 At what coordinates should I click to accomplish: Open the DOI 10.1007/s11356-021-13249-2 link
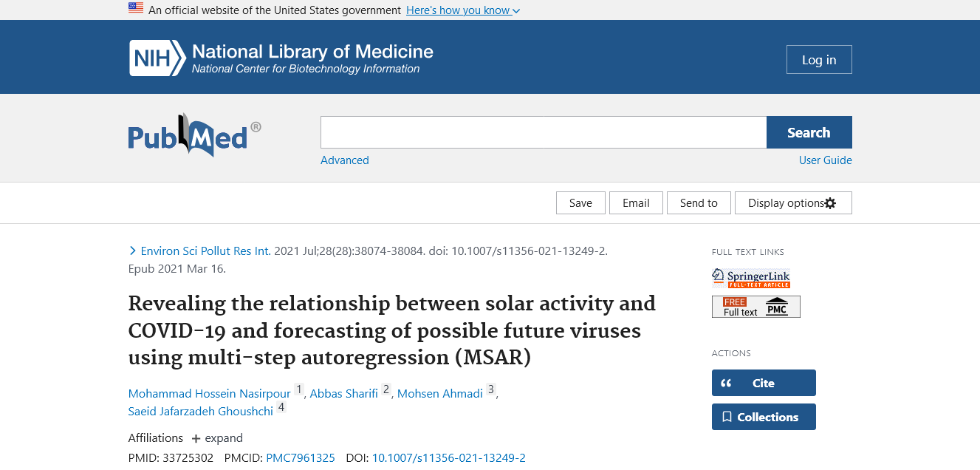coord(449,458)
